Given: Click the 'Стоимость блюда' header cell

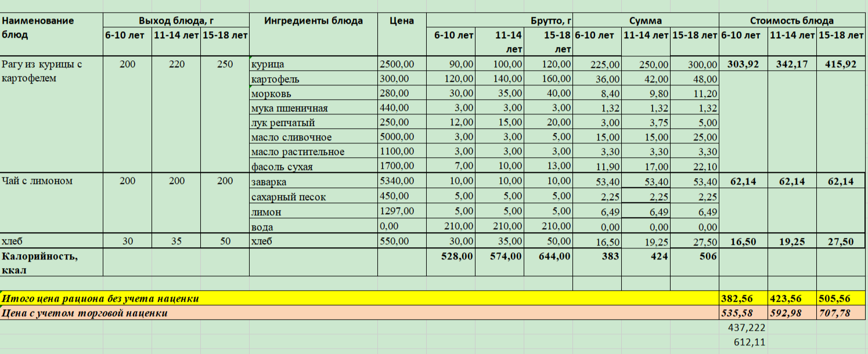Looking at the screenshot, I should (791, 21).
